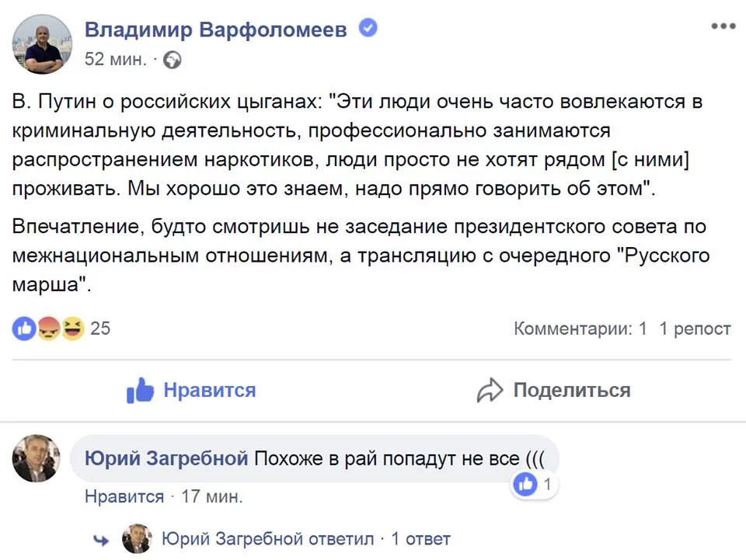Click the reply arrow icon under comment
The width and height of the screenshot is (746, 560).
(x=101, y=540)
